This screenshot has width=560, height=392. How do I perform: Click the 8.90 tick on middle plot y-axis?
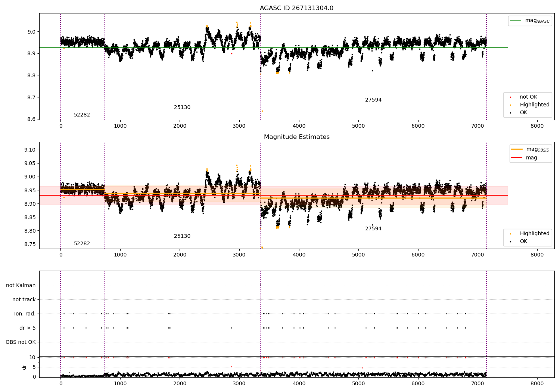pos(29,204)
